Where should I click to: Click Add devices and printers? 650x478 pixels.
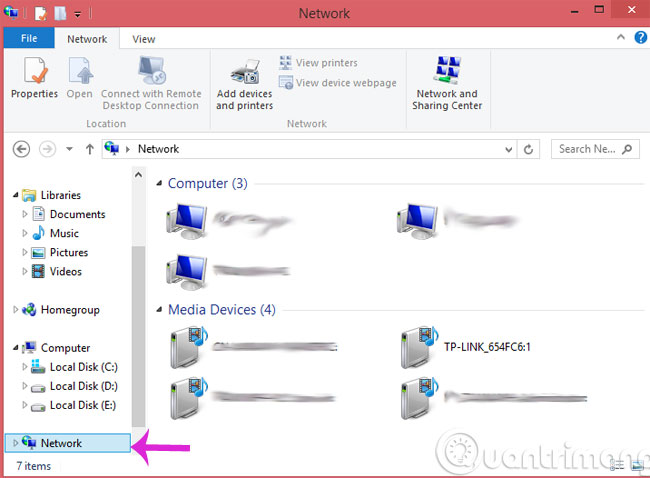245,85
